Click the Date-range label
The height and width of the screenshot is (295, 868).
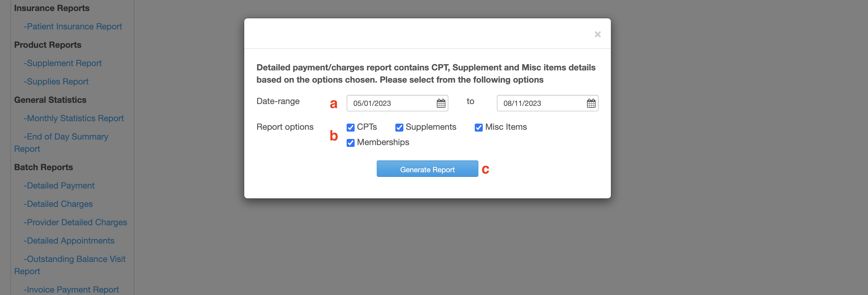tap(278, 101)
